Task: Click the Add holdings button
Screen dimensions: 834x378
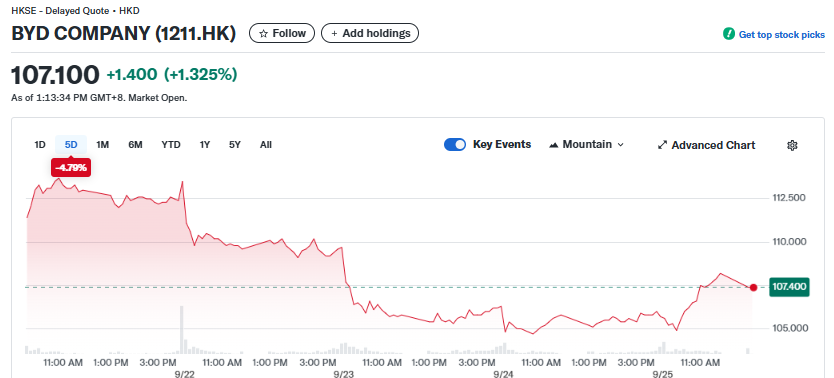Action: [x=370, y=33]
